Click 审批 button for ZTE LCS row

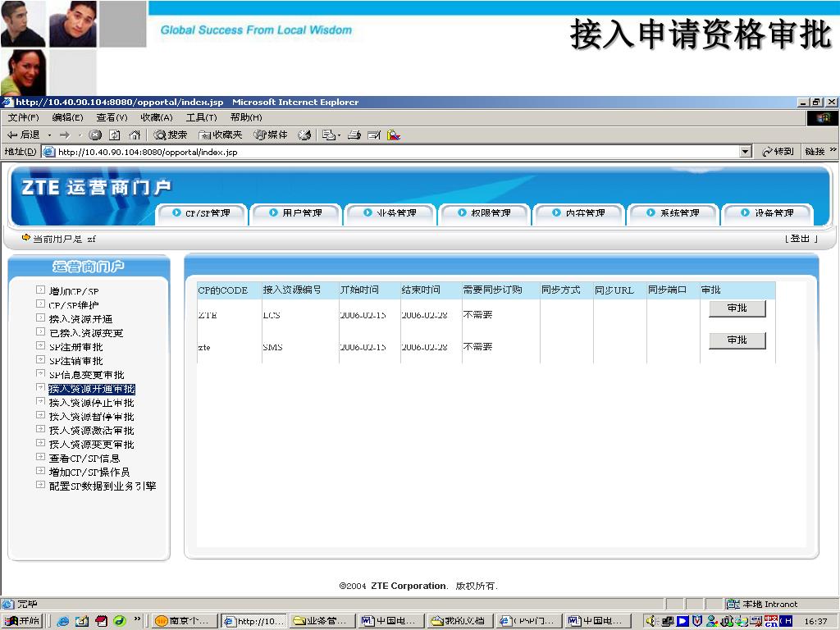[x=737, y=308]
